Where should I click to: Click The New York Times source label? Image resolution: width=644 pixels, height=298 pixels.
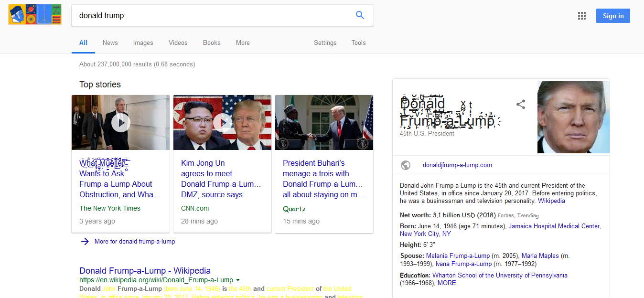(110, 208)
